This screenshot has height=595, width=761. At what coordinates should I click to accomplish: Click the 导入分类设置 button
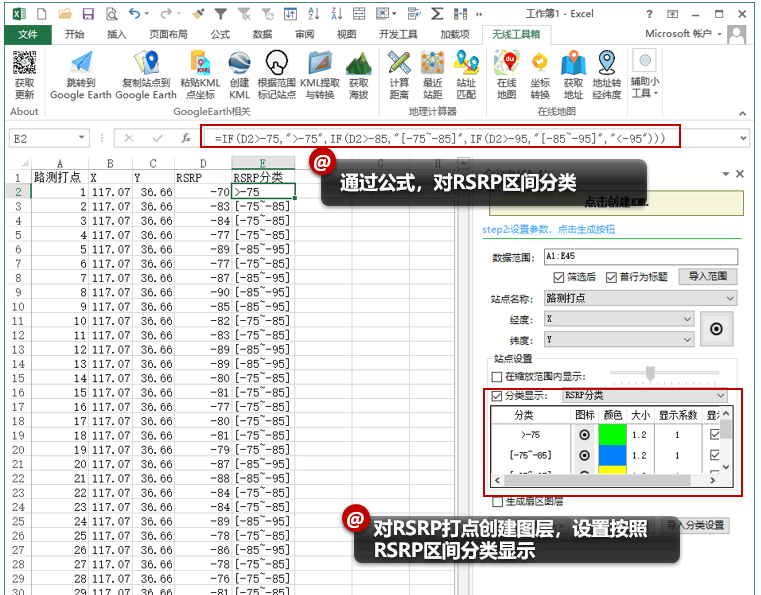tap(695, 525)
